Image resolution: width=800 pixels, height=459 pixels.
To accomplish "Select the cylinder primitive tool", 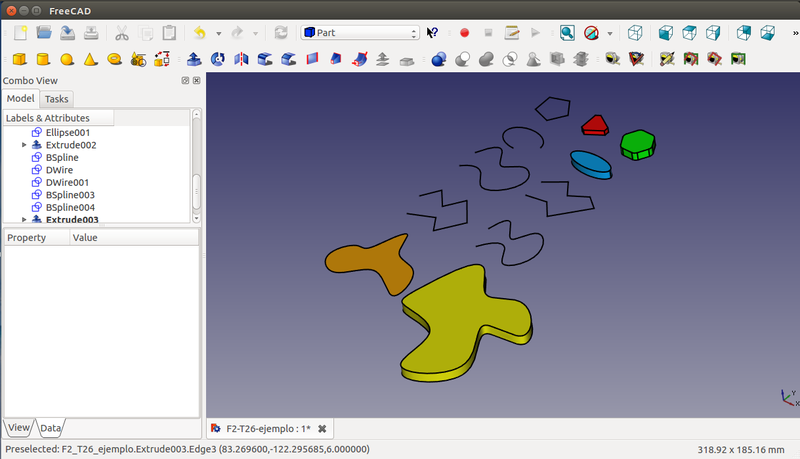I will click(x=43, y=59).
